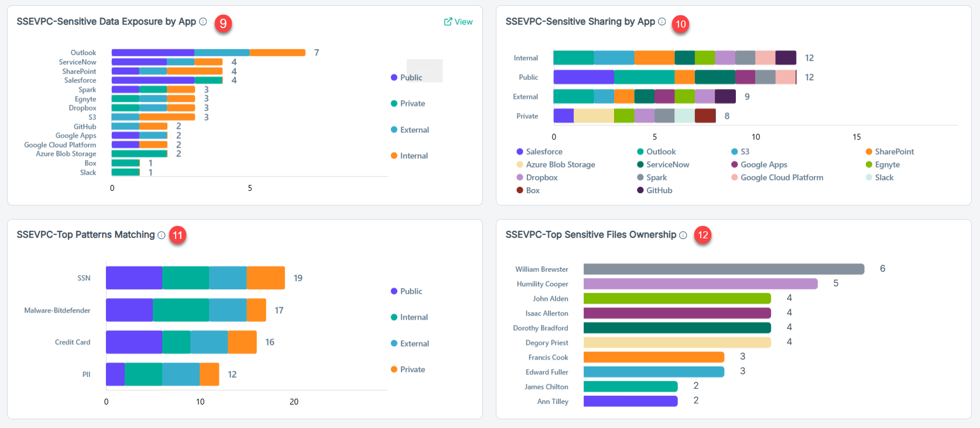This screenshot has height=428, width=980.
Task: Select Dorothy Bradford ownership bar
Action: pos(677,328)
